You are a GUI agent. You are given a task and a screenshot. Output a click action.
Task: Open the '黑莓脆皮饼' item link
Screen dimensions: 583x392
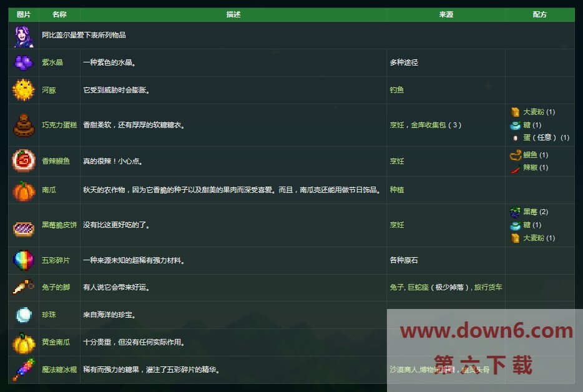[59, 225]
